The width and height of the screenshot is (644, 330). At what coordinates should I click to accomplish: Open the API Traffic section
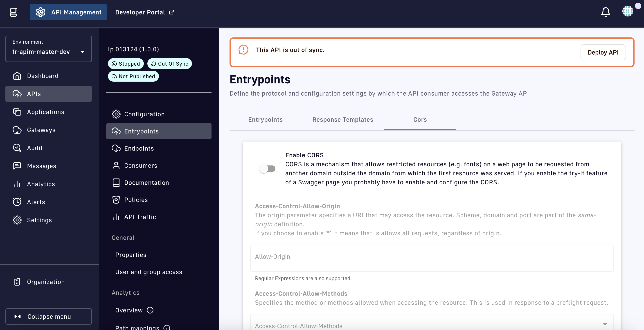140,217
